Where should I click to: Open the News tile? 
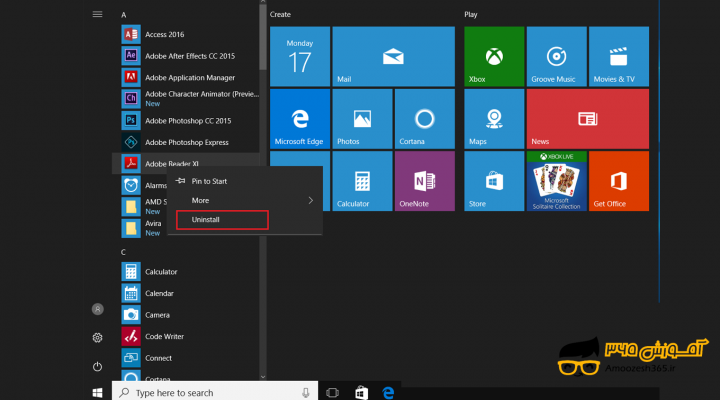(x=588, y=119)
